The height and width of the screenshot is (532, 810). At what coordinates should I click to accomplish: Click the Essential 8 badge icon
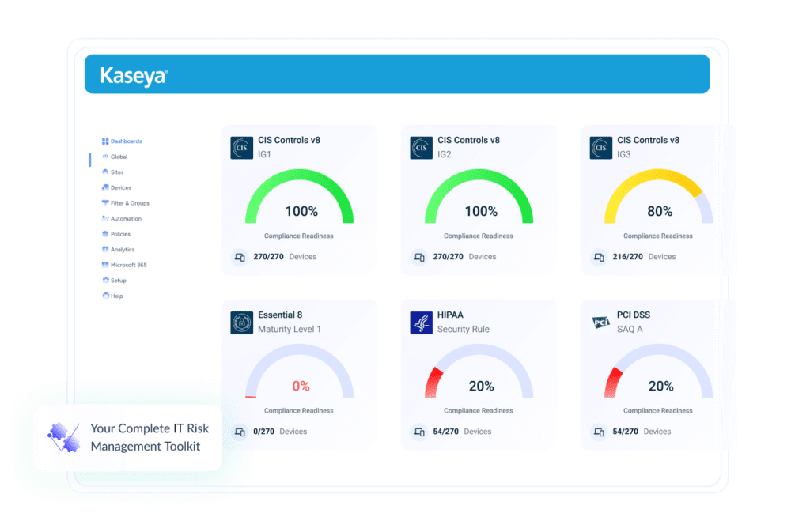pos(241,323)
